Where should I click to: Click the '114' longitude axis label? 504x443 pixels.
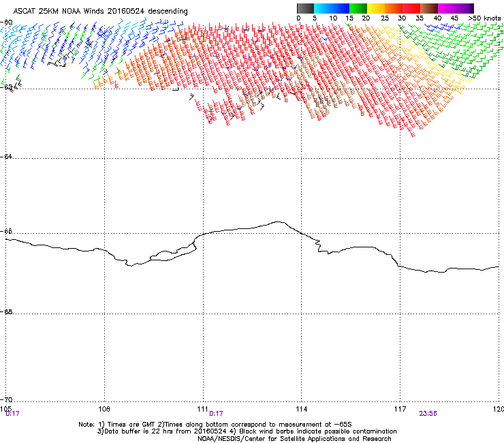point(302,408)
